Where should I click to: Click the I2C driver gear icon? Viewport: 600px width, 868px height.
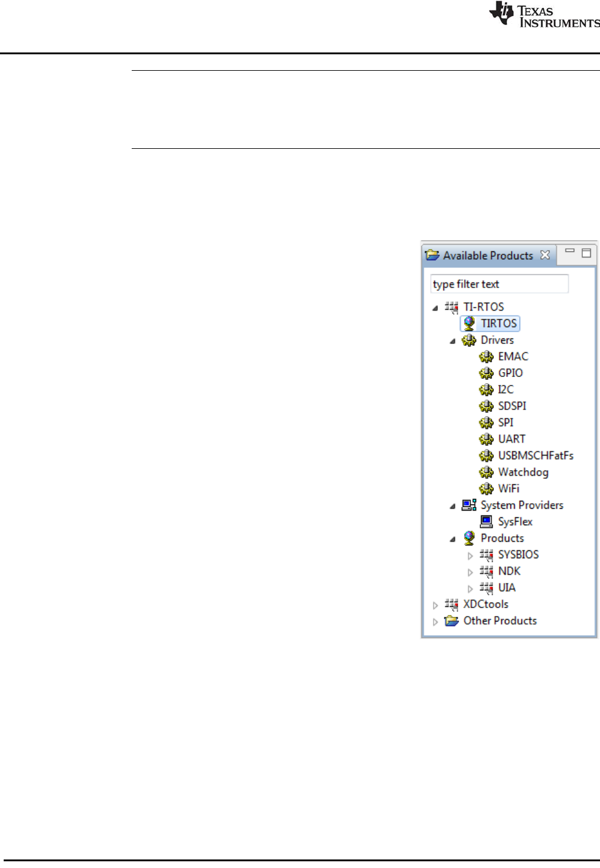(x=486, y=389)
